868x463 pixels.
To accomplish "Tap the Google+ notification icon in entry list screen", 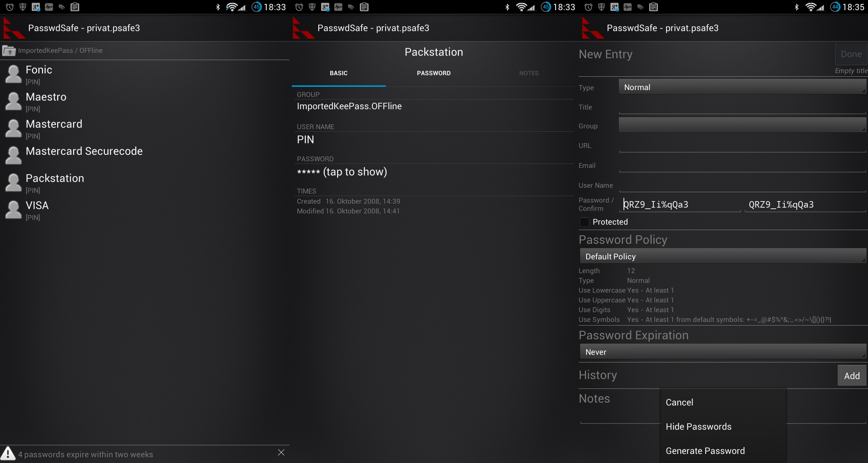I will 36,7.
